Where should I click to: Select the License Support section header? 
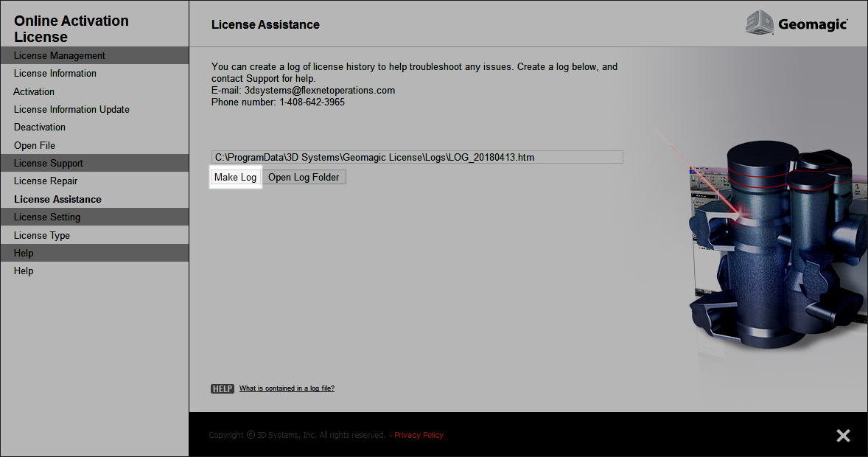[46, 162]
